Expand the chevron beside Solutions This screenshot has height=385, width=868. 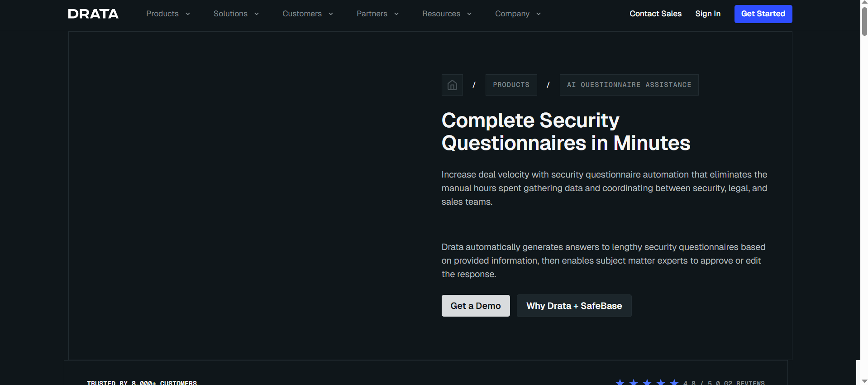(x=257, y=14)
